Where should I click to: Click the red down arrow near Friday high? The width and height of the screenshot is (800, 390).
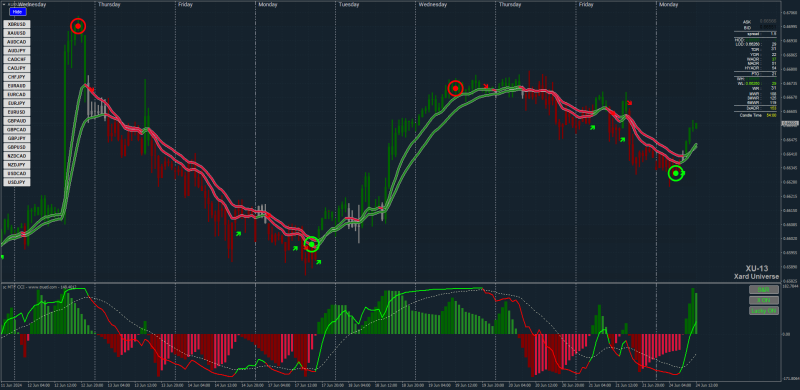[630, 103]
